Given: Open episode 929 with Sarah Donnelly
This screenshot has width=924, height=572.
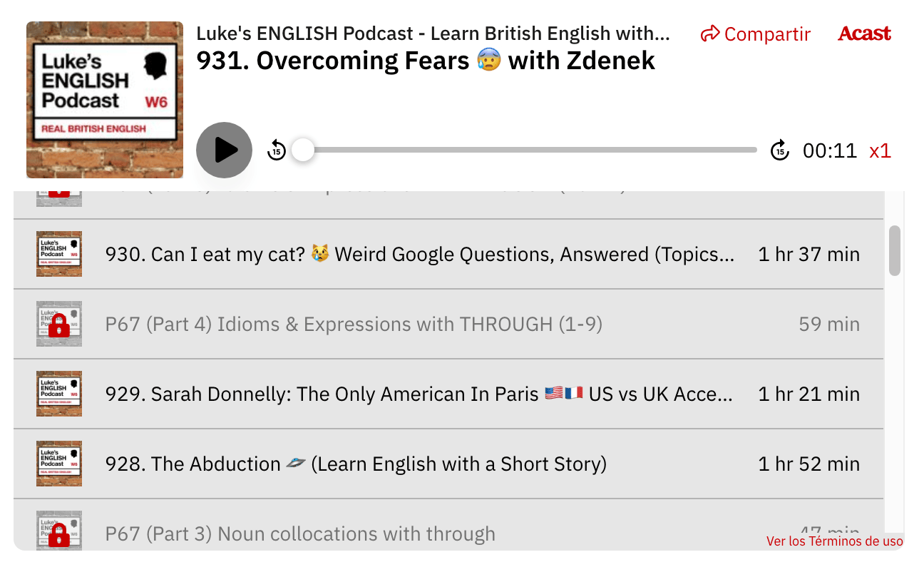Looking at the screenshot, I should pyautogui.click(x=421, y=393).
